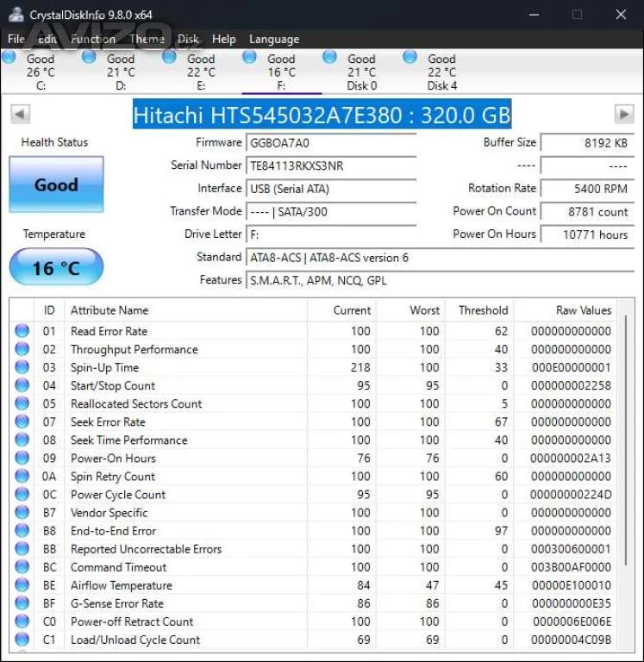The image size is (644, 662).
Task: Go to the next disk with right arrow
Action: point(623,115)
